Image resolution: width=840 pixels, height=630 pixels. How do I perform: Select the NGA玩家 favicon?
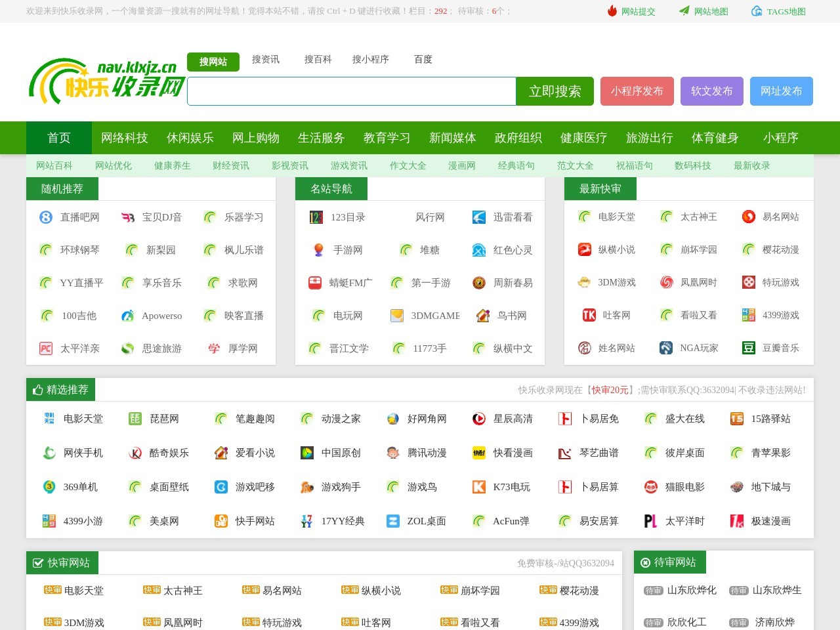tap(665, 348)
